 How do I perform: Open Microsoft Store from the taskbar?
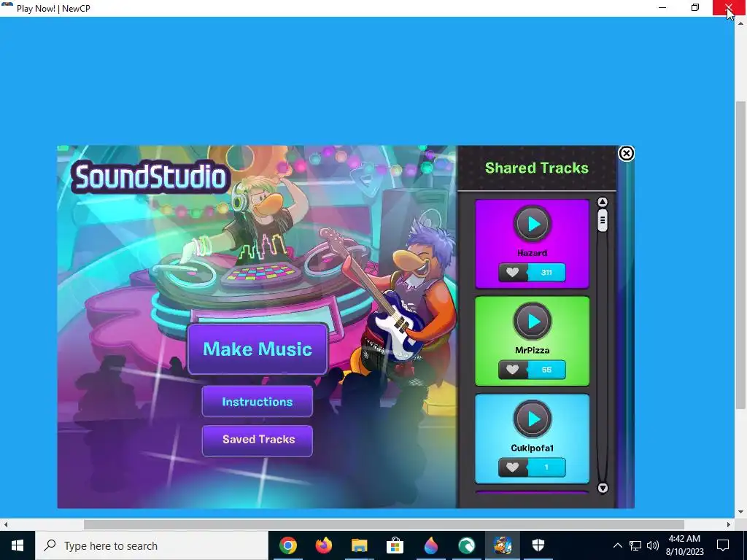tap(395, 545)
